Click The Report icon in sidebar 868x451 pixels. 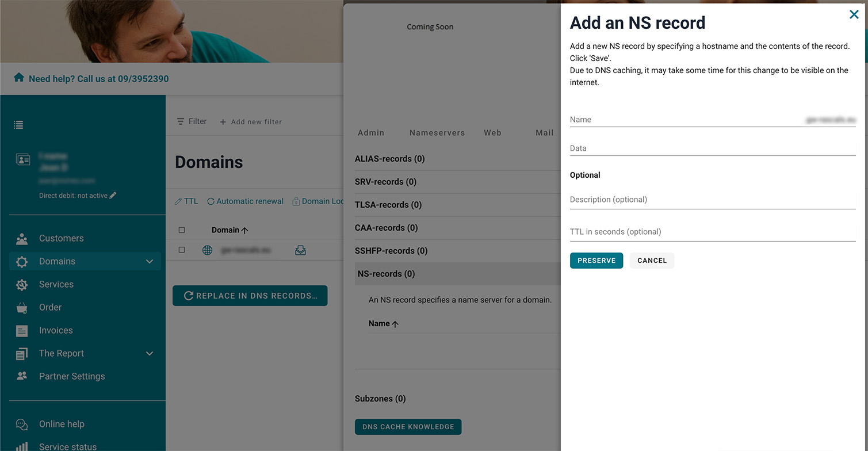[22, 354]
